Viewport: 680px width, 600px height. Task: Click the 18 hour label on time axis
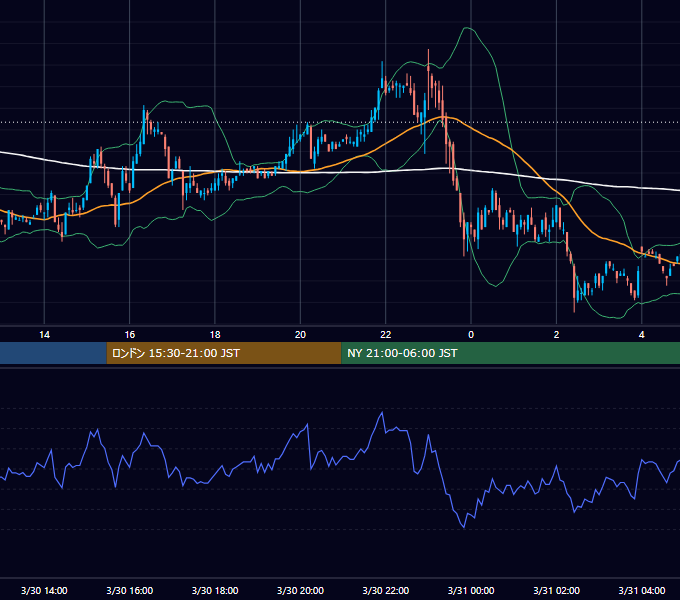(215, 335)
